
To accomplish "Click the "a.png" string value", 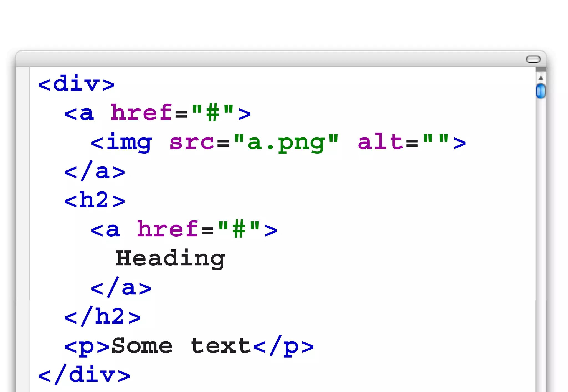I will tap(286, 142).
